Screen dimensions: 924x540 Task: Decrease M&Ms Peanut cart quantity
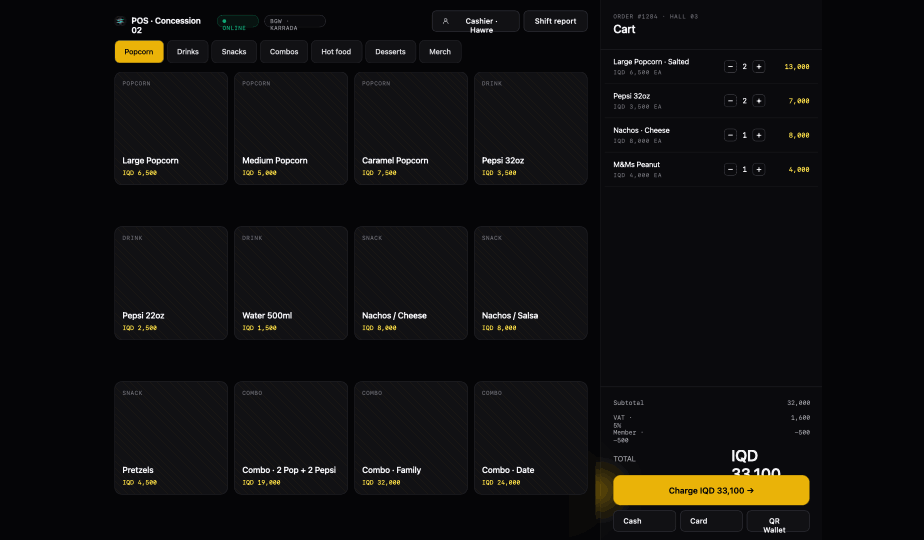[x=730, y=169]
